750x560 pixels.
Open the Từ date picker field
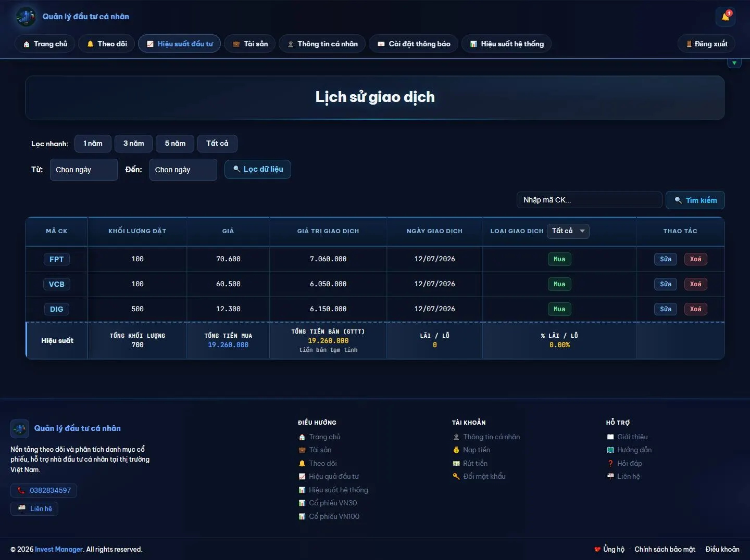point(84,170)
